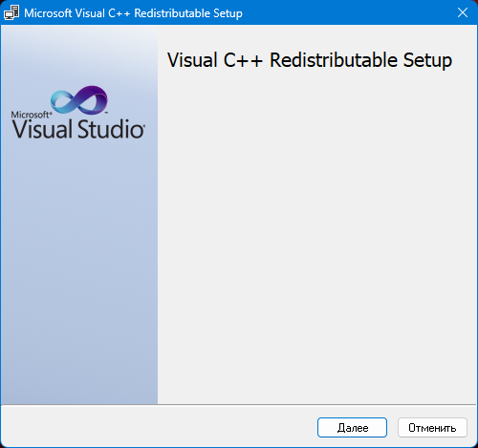Click the blank gray content area under heading
478x448 pixels.
(317, 236)
